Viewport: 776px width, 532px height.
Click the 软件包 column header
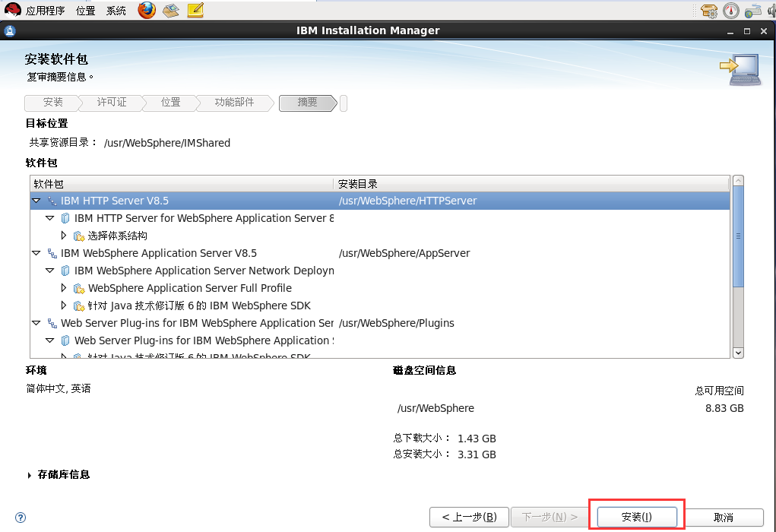click(182, 184)
